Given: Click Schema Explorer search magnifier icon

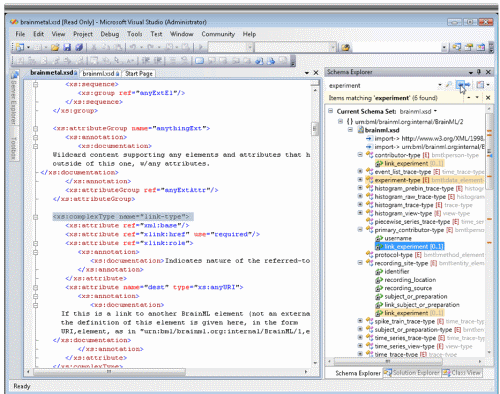Looking at the screenshot, I should pyautogui.click(x=449, y=85).
